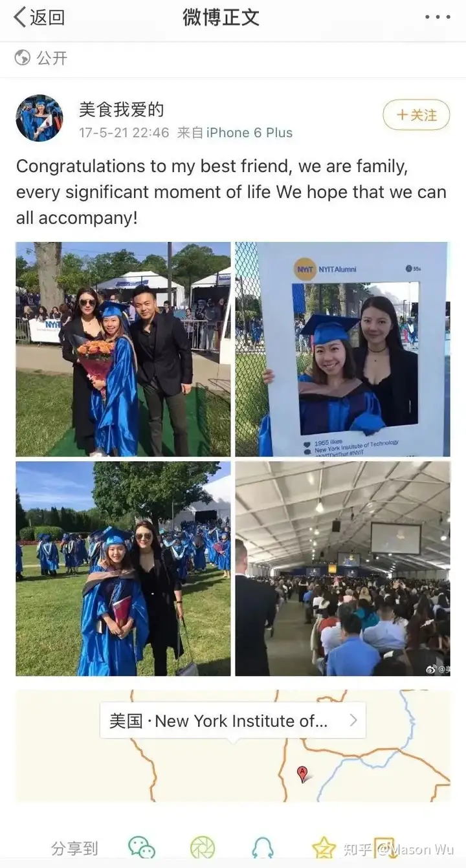466x868 pixels.
Task: Click the red map pin marker
Action: click(302, 773)
